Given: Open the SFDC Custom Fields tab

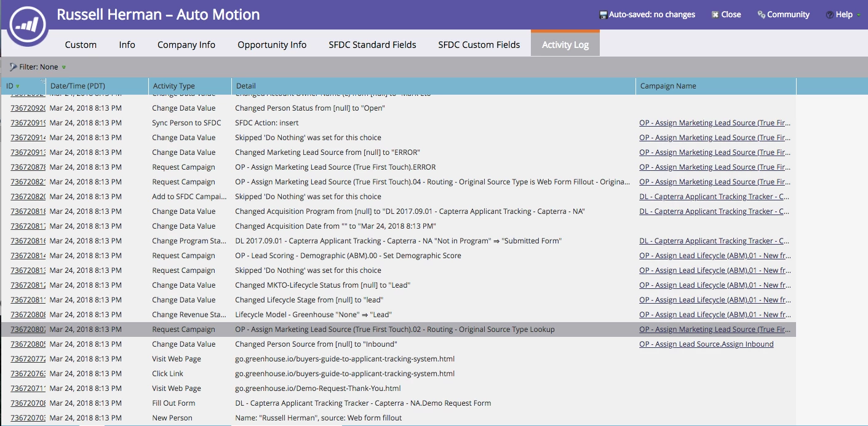Looking at the screenshot, I should tap(479, 44).
